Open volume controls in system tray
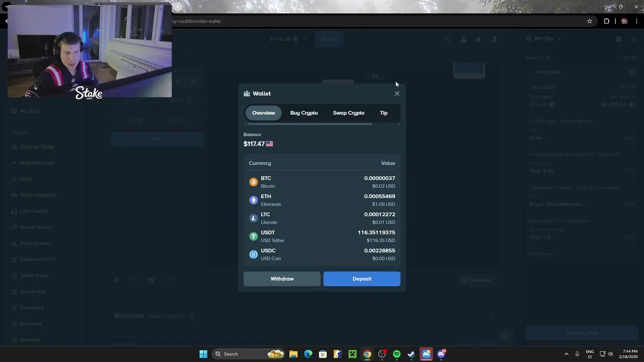The image size is (644, 362). click(610, 354)
